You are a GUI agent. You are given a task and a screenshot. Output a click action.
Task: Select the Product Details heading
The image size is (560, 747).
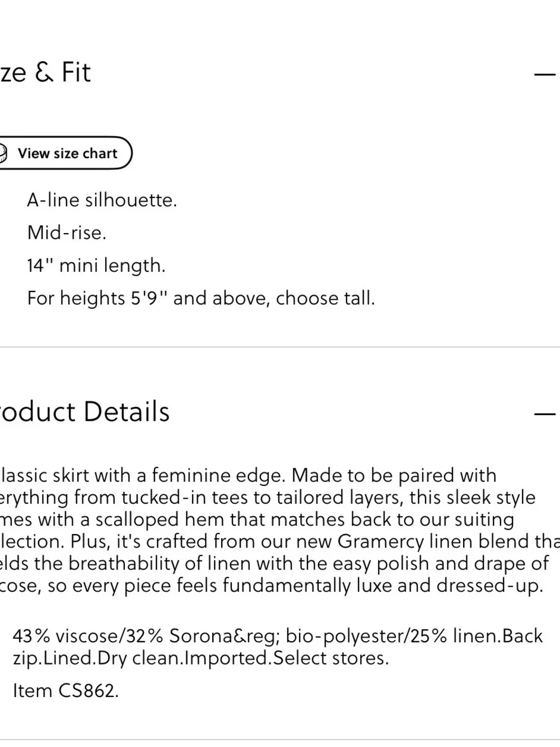(x=84, y=412)
